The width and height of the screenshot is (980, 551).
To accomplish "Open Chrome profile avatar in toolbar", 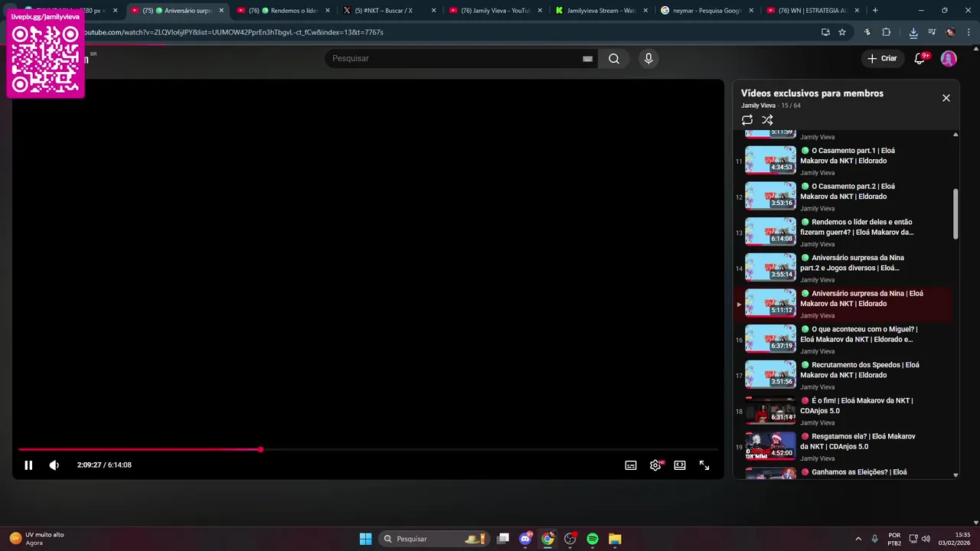I will (951, 32).
